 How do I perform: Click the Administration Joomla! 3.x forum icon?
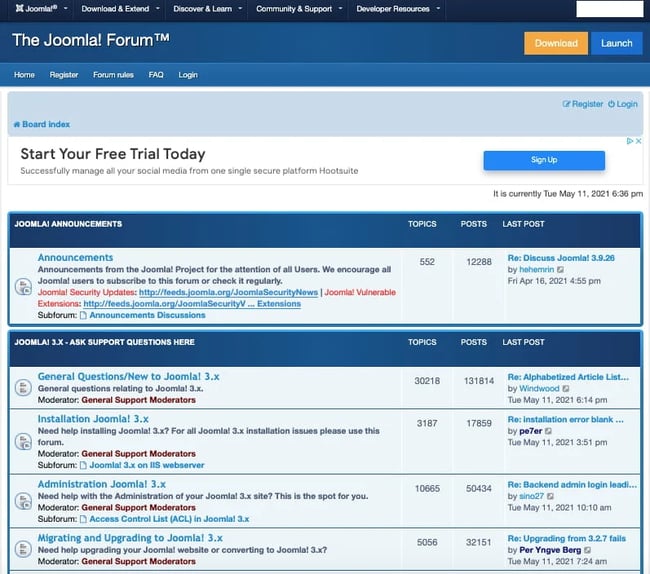pos(23,501)
